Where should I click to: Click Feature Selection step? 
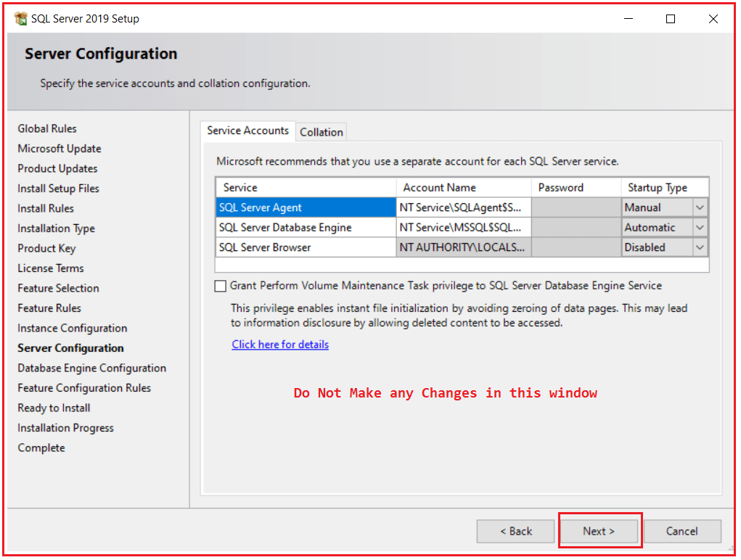[x=58, y=288]
